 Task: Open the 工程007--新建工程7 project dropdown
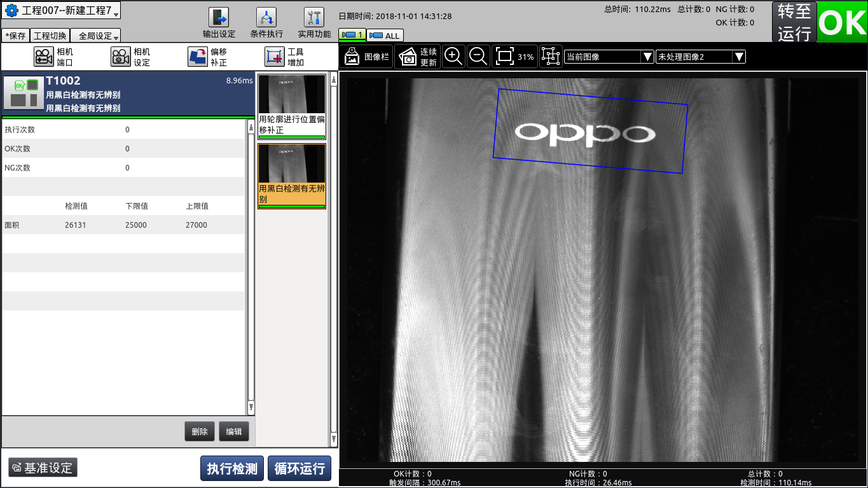tap(62, 11)
